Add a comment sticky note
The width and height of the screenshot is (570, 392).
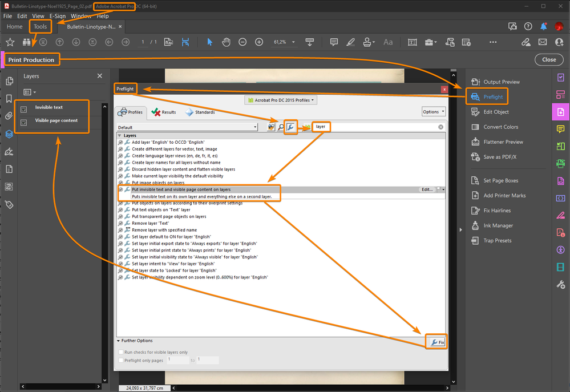coord(334,42)
